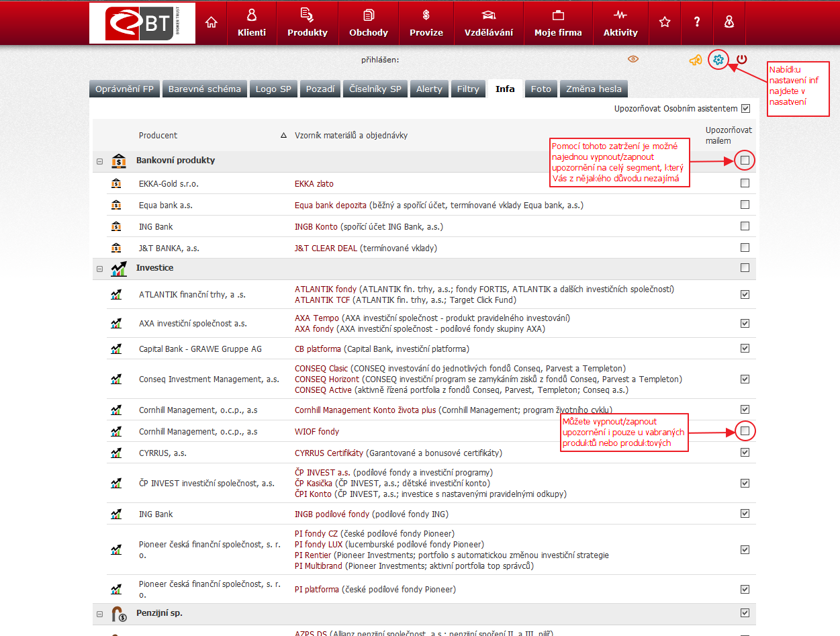Click the EKKA-Gold s.r.o. row icon
Viewport: 840px width, 636px height.
116,183
